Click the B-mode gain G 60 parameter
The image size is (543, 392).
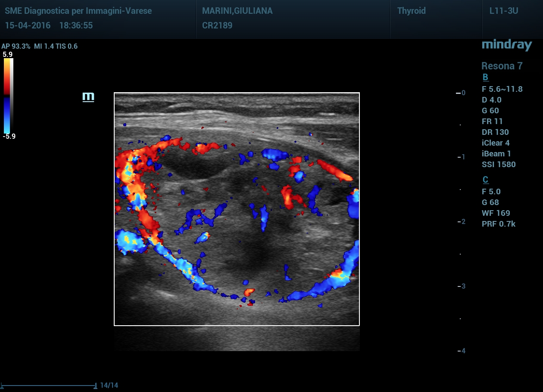tap(490, 111)
